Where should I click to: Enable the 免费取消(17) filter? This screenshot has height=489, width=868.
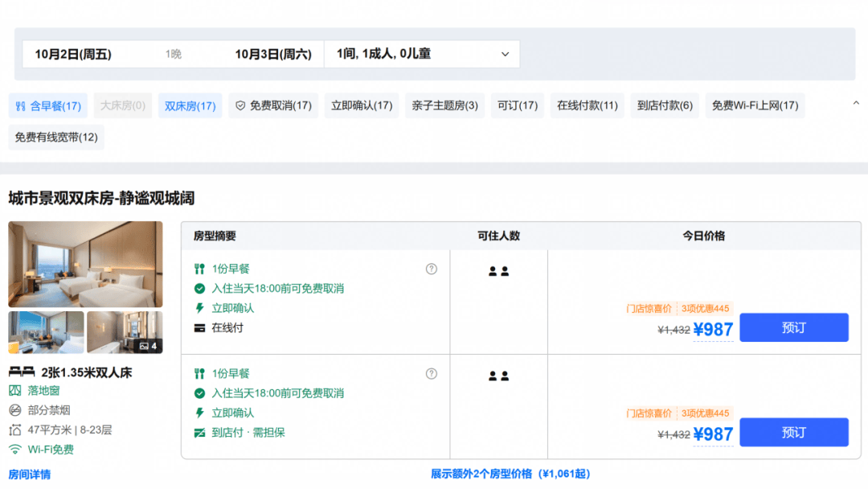[x=273, y=106]
